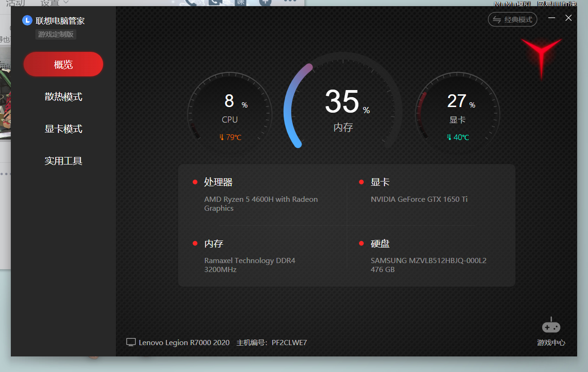Select the AMD Ryzen 5 4600H text
Screen dimensions: 588x372
pos(261,204)
